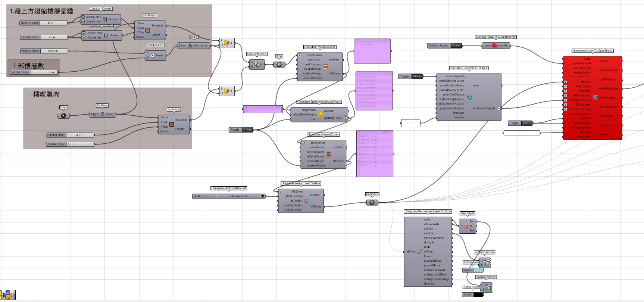Image resolution: width=644 pixels, height=302 pixels.
Task: Click the Honeybee Generate EP Output icon
Action: pyautogui.click(x=470, y=97)
